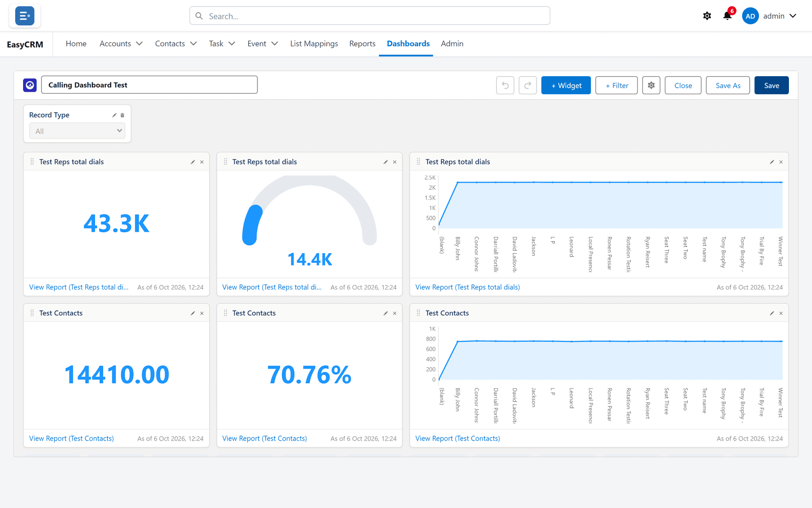Image resolution: width=812 pixels, height=508 pixels.
Task: Open the notifications bell
Action: 728,16
